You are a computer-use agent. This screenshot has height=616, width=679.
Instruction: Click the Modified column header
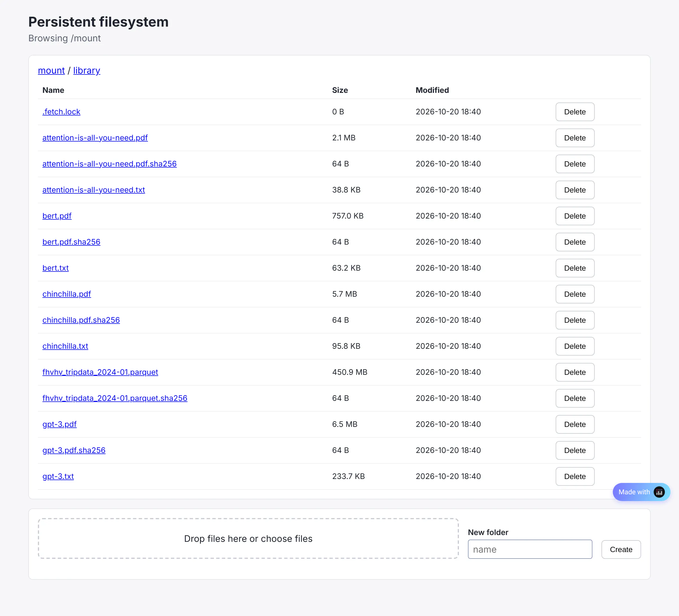click(432, 90)
